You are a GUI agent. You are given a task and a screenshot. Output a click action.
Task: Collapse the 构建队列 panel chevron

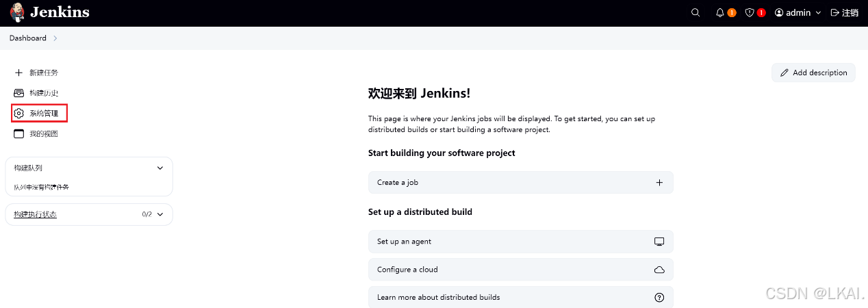160,168
